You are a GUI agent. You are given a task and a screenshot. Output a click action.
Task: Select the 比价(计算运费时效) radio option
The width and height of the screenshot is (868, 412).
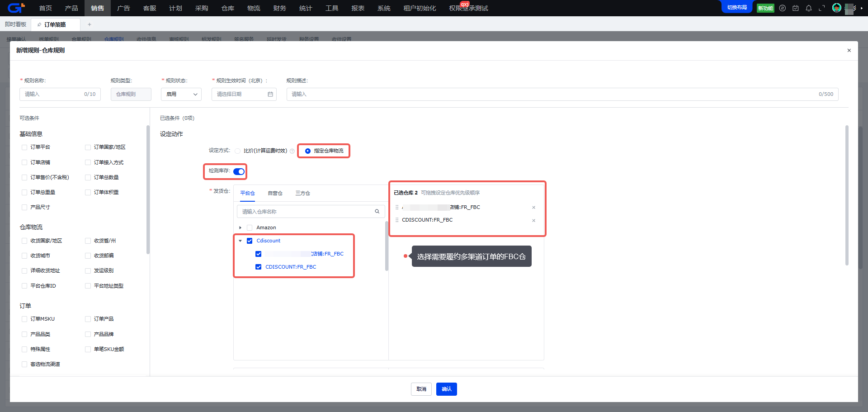tap(237, 151)
